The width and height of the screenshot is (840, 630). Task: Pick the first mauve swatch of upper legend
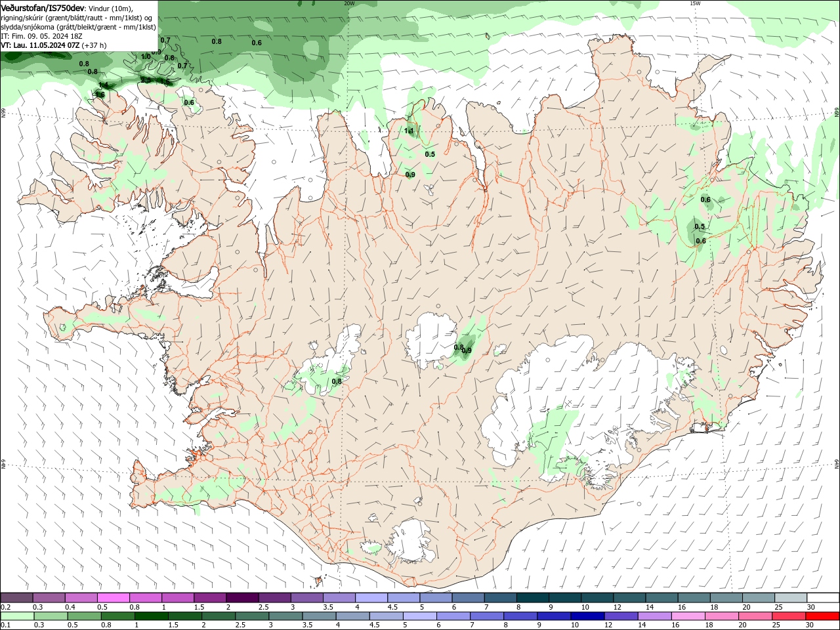point(17,598)
